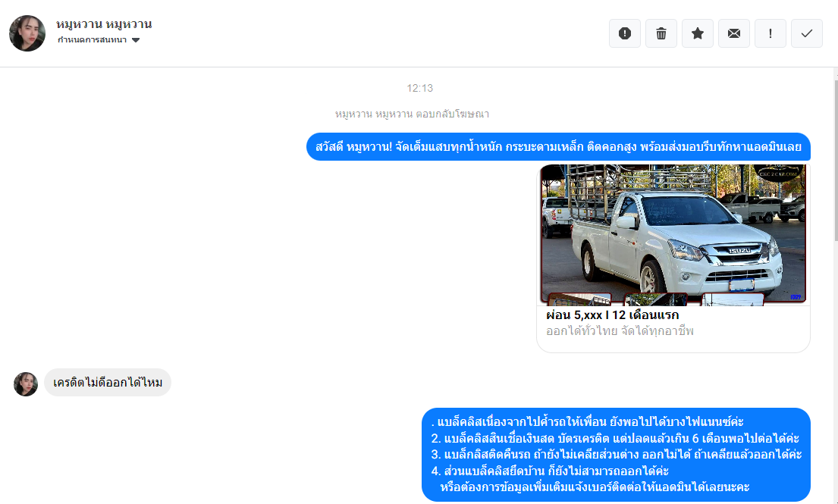Star this conversation as important
This screenshot has height=504, width=838.
(698, 33)
